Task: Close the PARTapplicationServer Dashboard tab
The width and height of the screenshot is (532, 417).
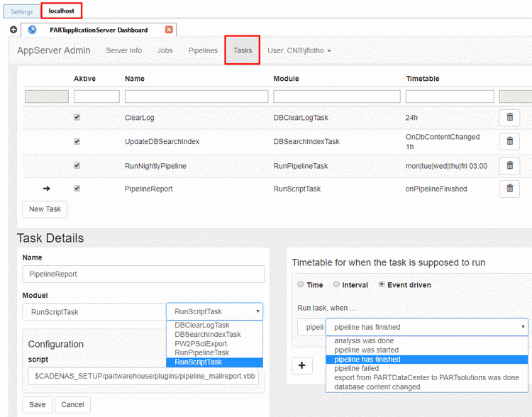Action: click(169, 30)
